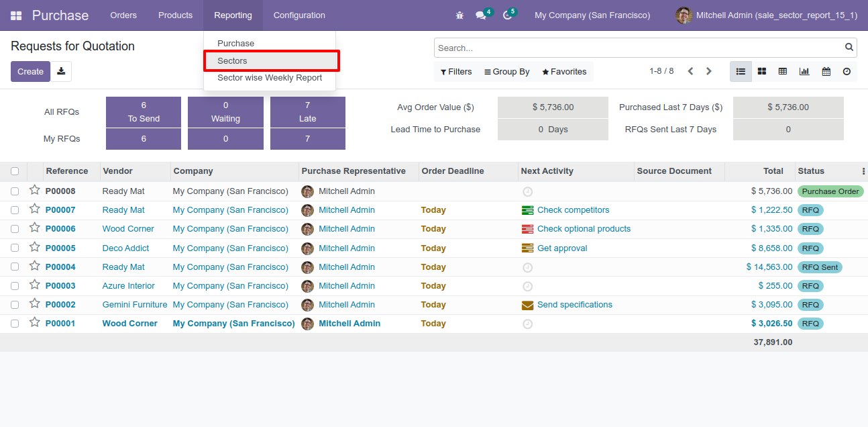868x427 pixels.
Task: Open the apps grid home menu
Action: pos(16,15)
